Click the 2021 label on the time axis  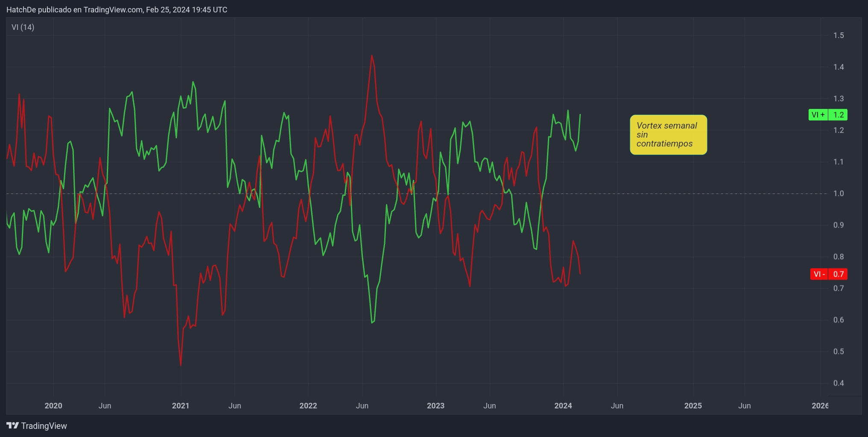(x=181, y=406)
